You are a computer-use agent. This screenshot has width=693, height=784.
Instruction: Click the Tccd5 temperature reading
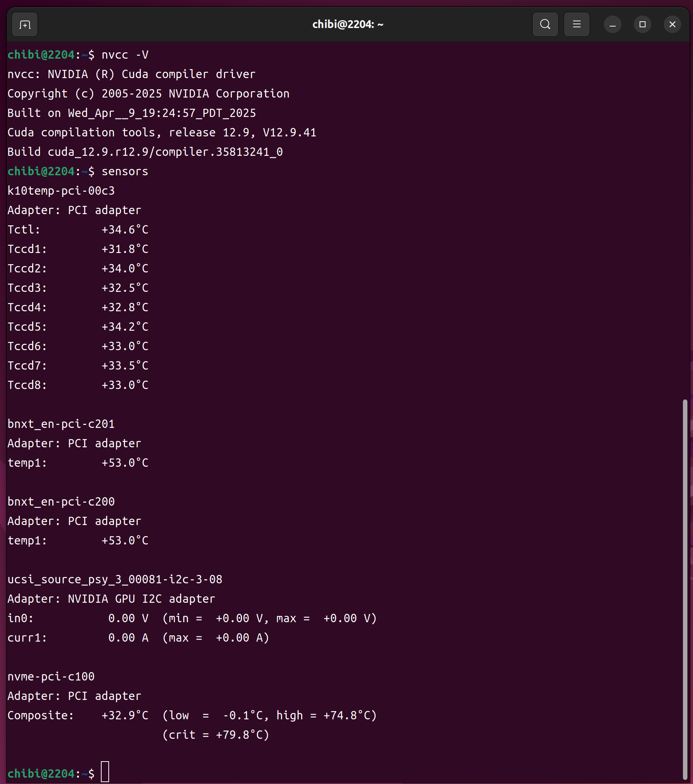[x=125, y=327]
